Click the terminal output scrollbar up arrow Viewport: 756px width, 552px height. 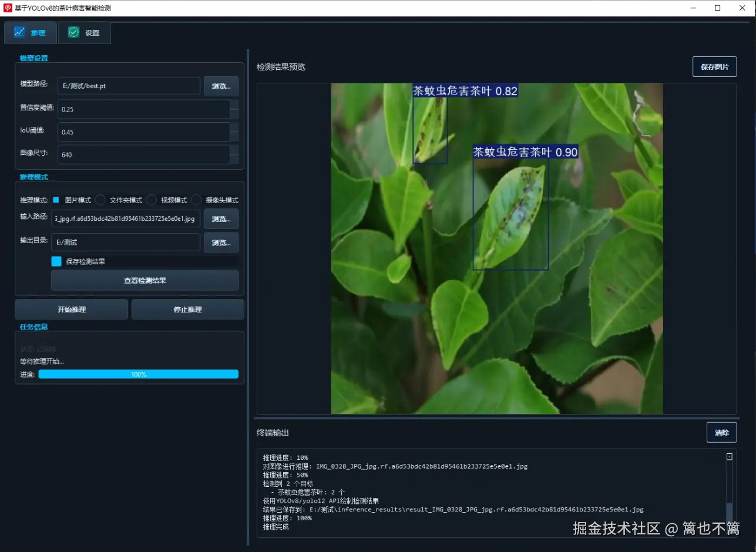click(729, 456)
